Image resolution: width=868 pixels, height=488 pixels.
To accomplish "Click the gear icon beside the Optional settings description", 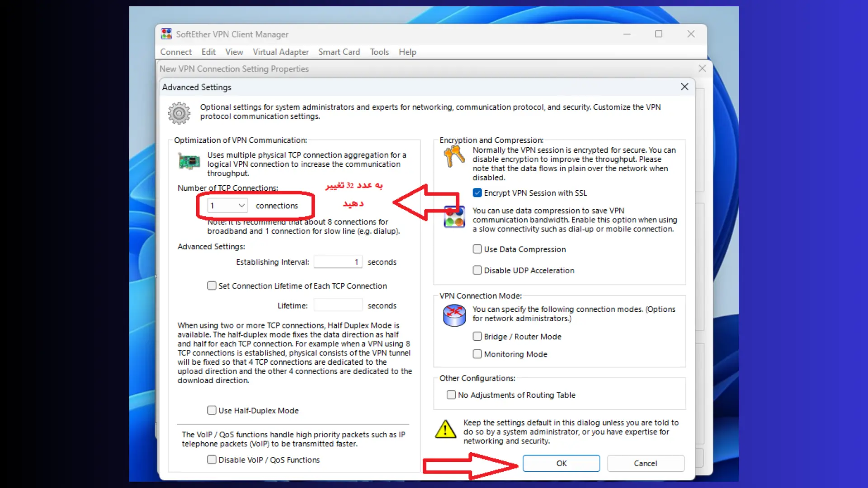I will [179, 113].
